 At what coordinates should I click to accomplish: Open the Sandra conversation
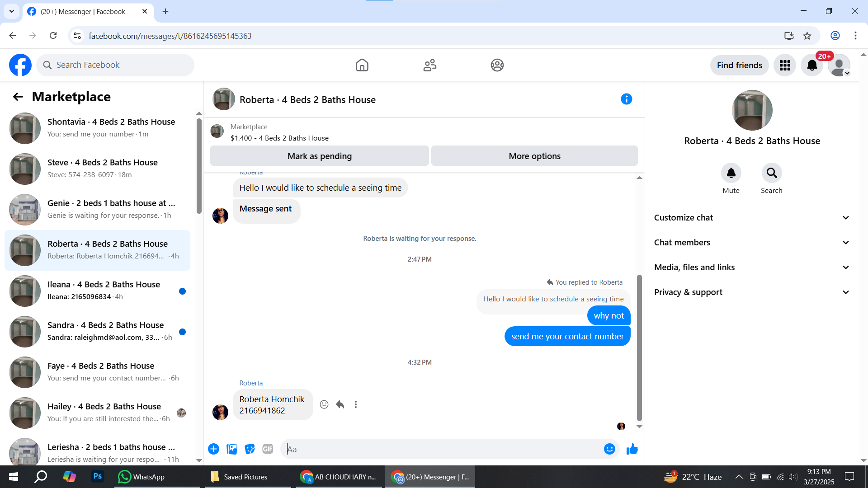pos(97,332)
